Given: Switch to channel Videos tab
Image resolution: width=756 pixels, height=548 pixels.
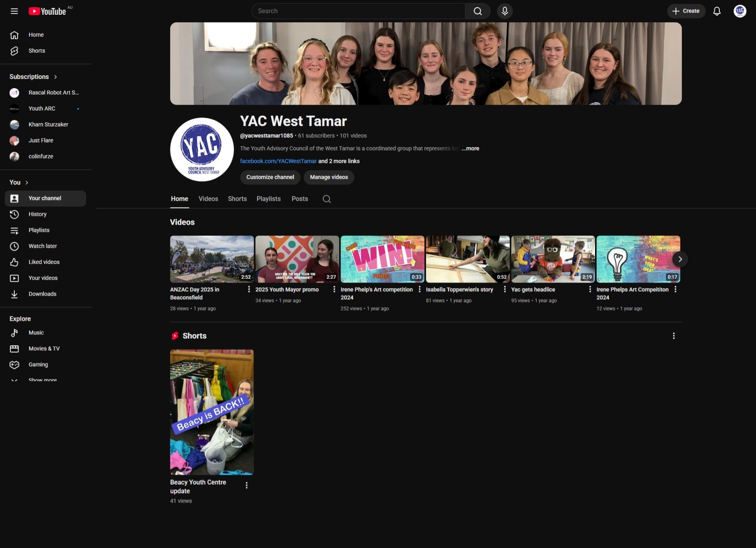Looking at the screenshot, I should point(208,199).
